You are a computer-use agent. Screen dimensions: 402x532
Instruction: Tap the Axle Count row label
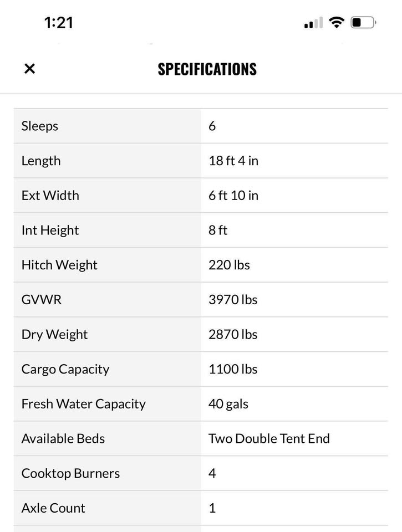tap(53, 508)
